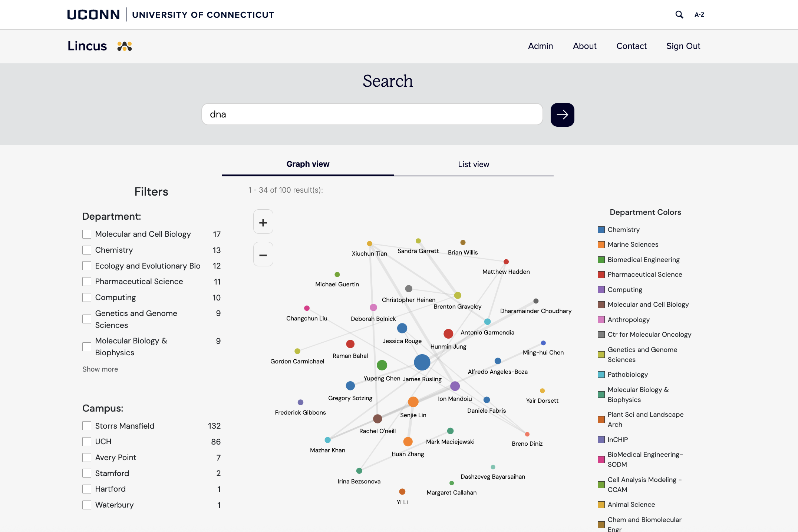The width and height of the screenshot is (798, 532).
Task: Check the Molecular and Cell Biology filter
Action: click(87, 234)
